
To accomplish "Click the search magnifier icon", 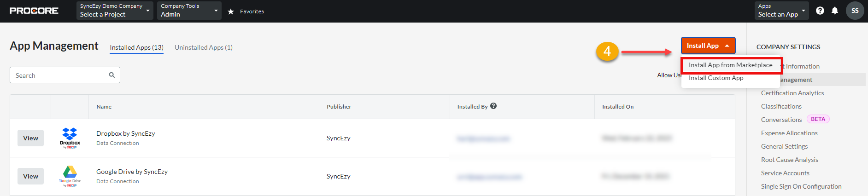I will (112, 75).
